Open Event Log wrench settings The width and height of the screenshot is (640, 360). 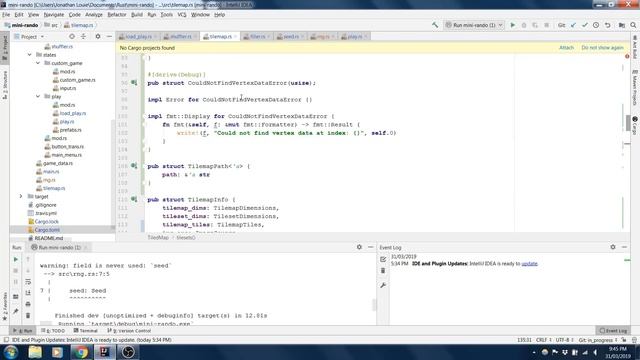pos(383,285)
